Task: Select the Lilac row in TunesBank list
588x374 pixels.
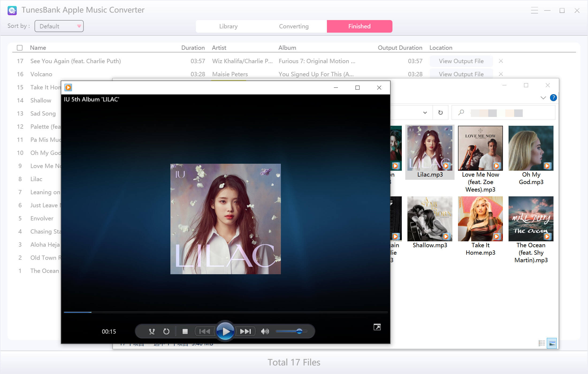Action: [37, 179]
